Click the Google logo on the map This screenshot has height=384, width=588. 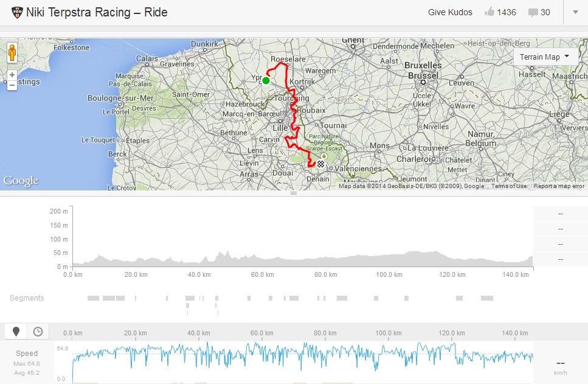21,181
